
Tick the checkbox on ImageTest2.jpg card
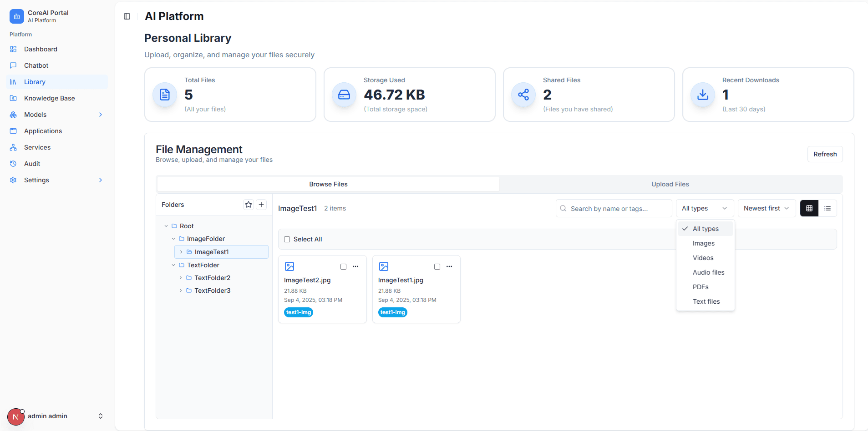click(x=344, y=267)
